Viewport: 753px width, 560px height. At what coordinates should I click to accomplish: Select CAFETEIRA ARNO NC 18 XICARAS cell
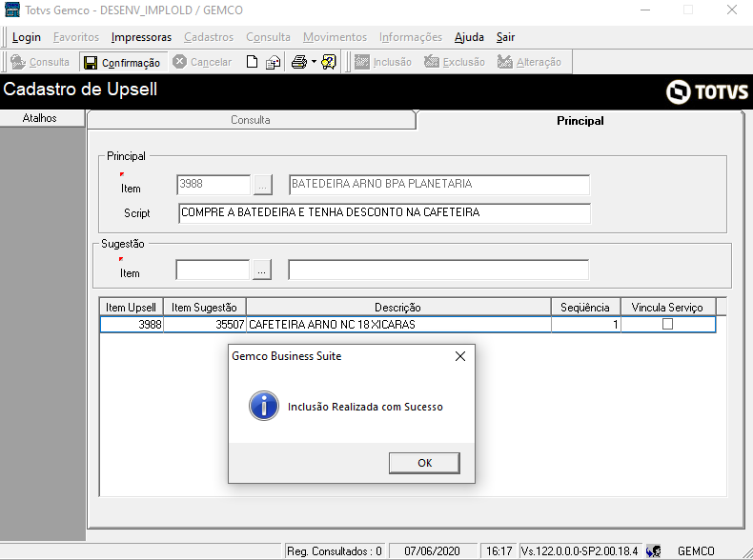[x=398, y=325]
